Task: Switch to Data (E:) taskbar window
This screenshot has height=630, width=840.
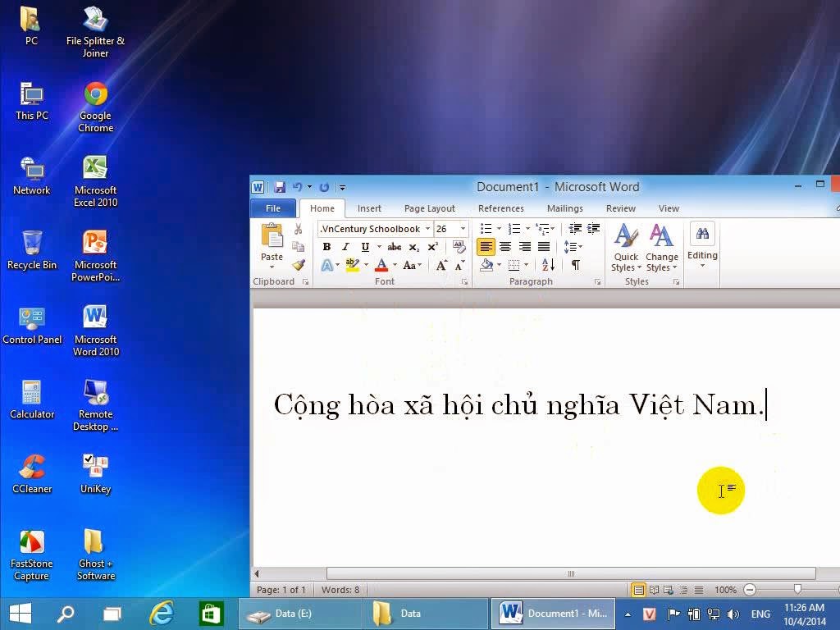Action: click(300, 614)
